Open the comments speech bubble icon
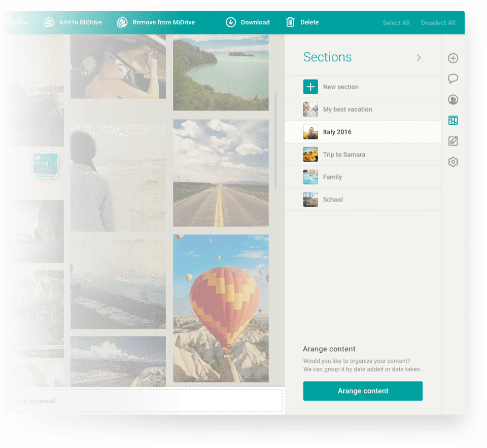Screen dimensions: 487x448 pos(453,79)
